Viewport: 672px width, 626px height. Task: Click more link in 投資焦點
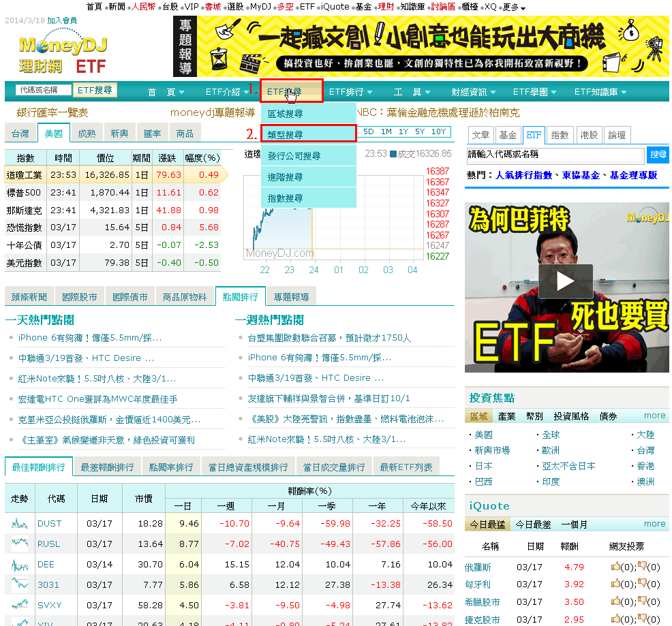click(654, 416)
